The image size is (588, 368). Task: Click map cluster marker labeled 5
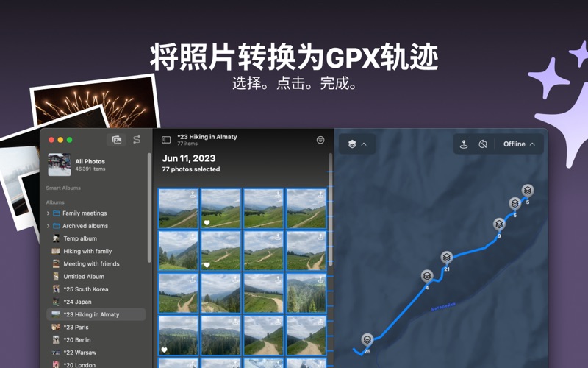pyautogui.click(x=528, y=191)
